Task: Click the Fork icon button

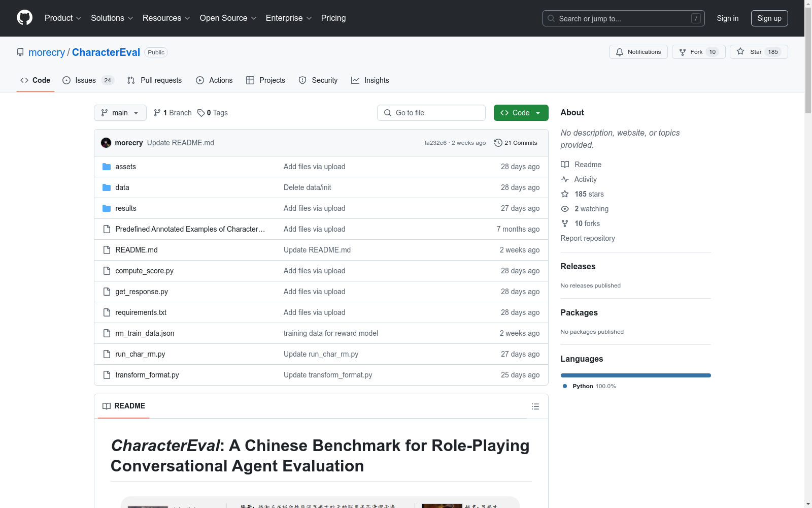Action: [683, 52]
